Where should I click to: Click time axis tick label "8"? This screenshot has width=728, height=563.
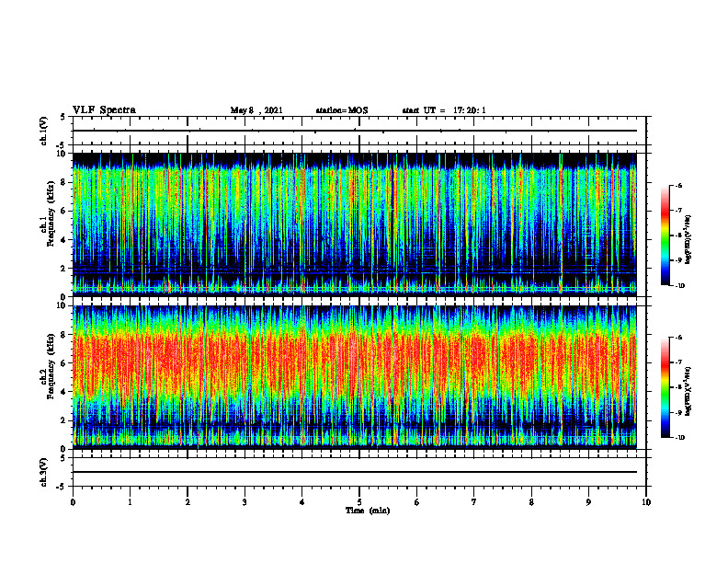point(531,502)
